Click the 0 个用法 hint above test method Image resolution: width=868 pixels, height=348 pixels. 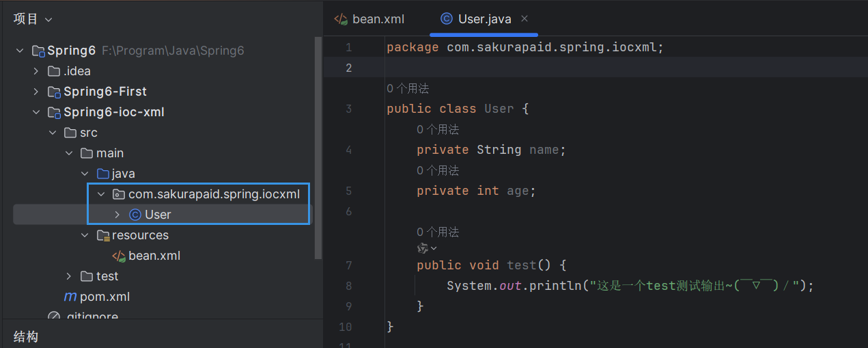coord(438,232)
